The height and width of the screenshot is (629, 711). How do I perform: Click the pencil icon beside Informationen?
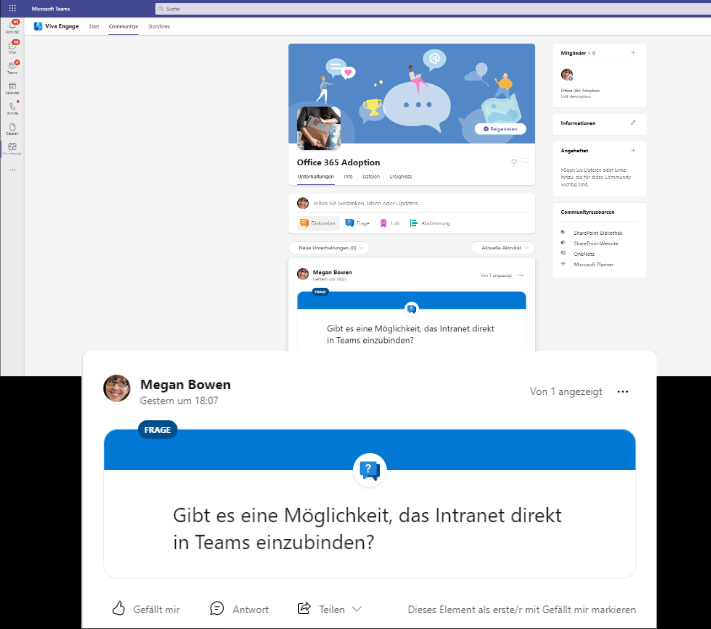point(633,123)
